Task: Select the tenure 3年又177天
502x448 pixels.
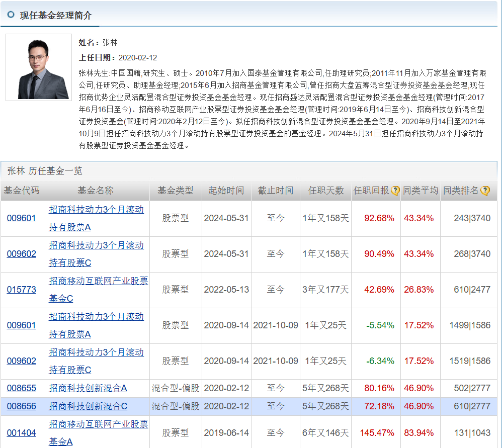Action: point(325,290)
